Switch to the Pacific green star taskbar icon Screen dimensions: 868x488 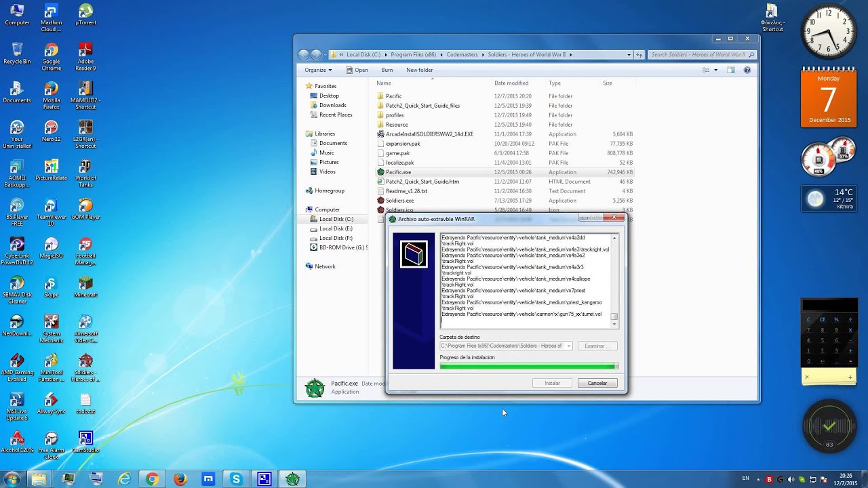point(292,479)
